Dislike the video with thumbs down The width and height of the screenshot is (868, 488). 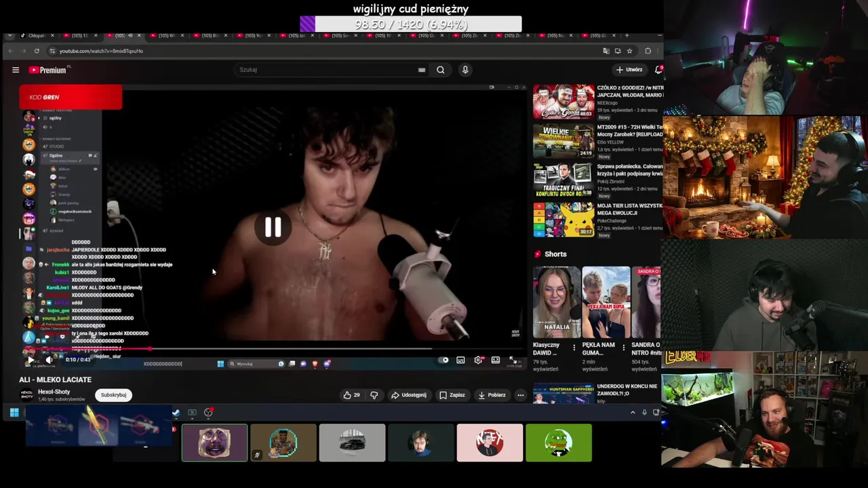374,395
